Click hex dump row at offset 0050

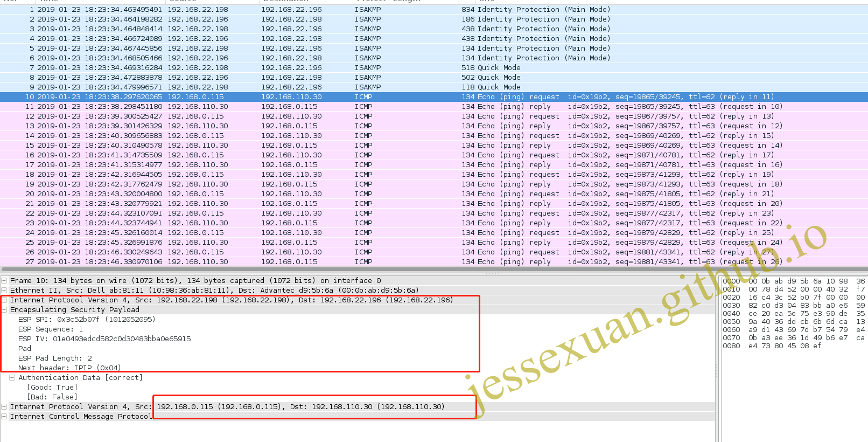(794, 321)
